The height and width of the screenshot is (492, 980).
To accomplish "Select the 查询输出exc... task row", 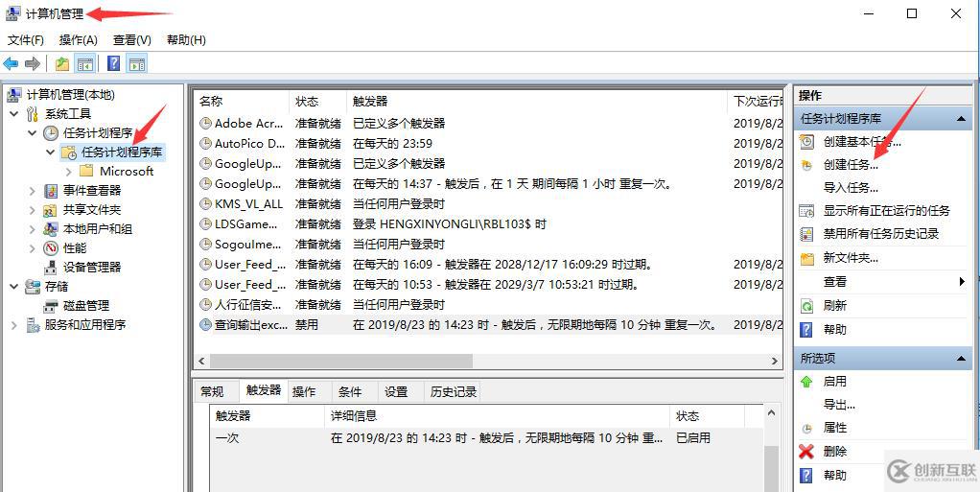I will [x=489, y=324].
